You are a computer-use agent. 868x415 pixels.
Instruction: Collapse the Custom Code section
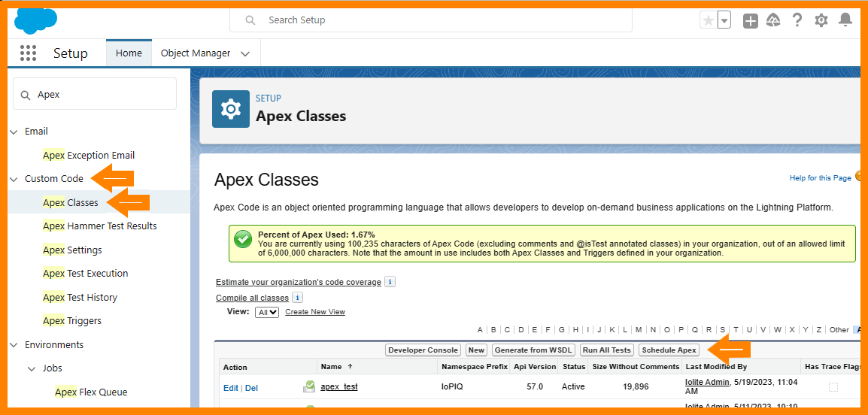click(14, 179)
